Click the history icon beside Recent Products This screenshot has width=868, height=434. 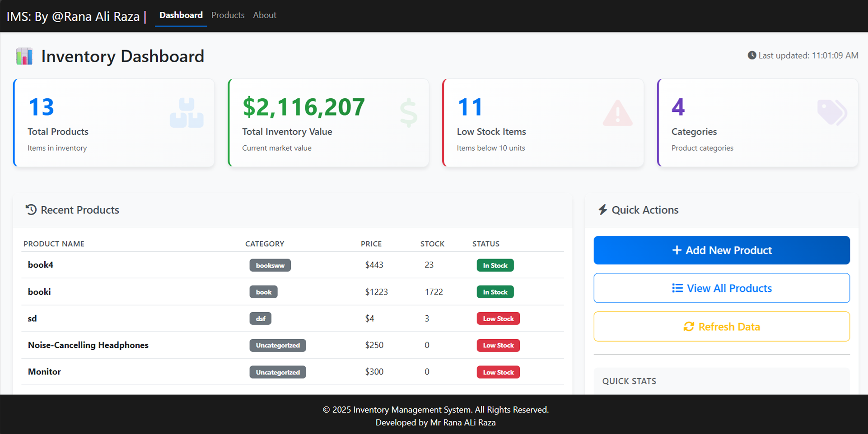[30, 209]
